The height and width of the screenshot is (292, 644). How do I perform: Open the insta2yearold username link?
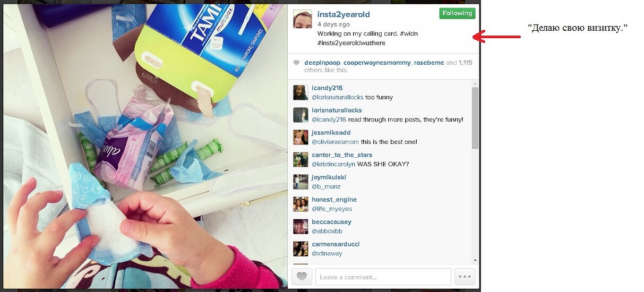[x=344, y=14]
